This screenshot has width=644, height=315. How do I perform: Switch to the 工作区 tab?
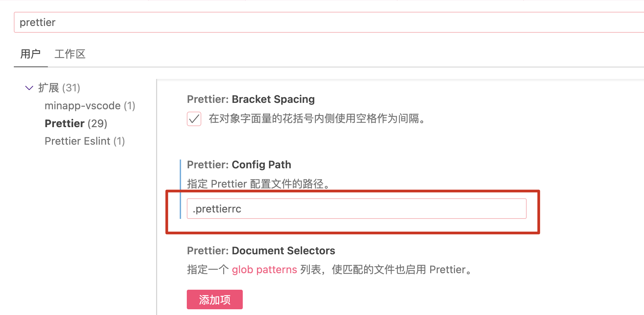[70, 54]
